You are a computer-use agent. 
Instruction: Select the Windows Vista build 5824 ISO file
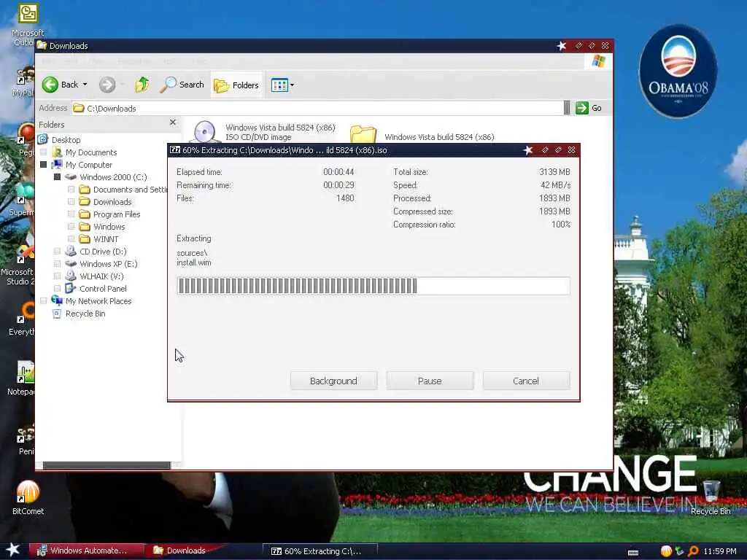click(205, 132)
